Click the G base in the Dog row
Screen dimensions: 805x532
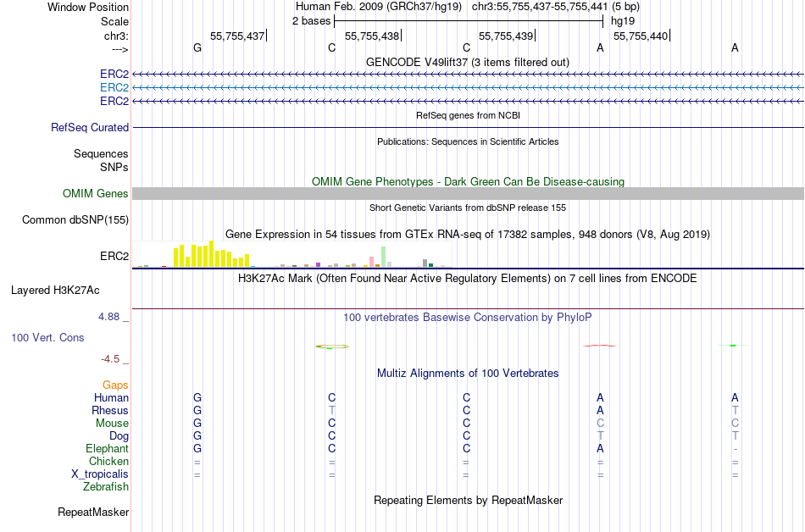197,436
